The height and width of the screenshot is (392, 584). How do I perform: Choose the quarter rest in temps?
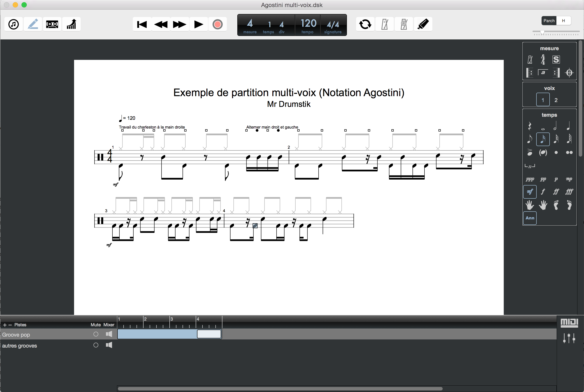529,126
